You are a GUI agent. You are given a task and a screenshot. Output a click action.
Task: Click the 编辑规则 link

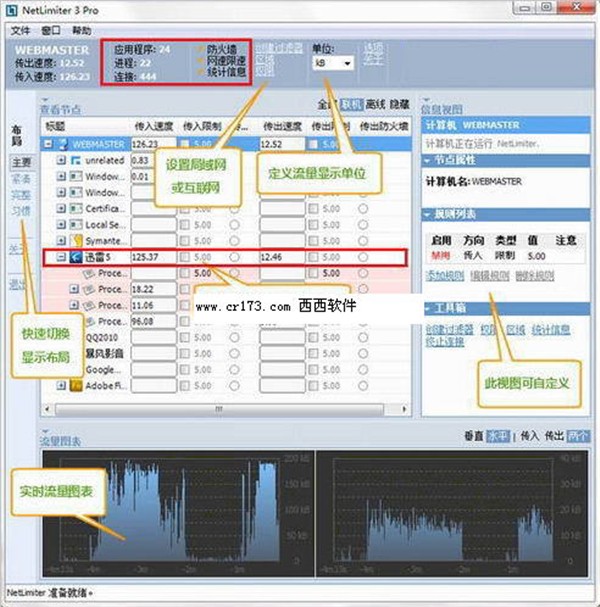(490, 276)
